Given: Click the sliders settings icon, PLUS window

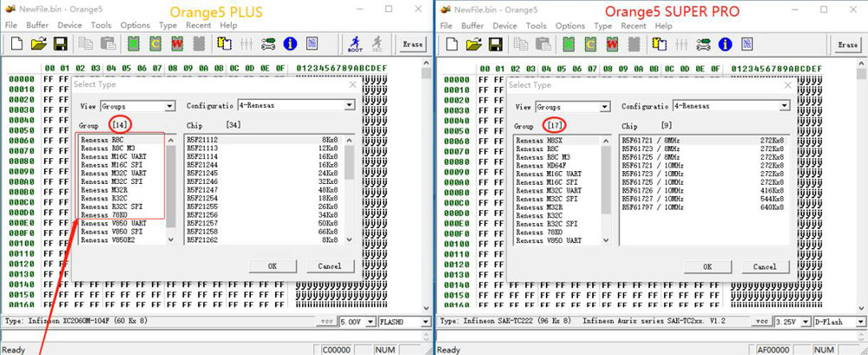Looking at the screenshot, I should (x=247, y=43).
